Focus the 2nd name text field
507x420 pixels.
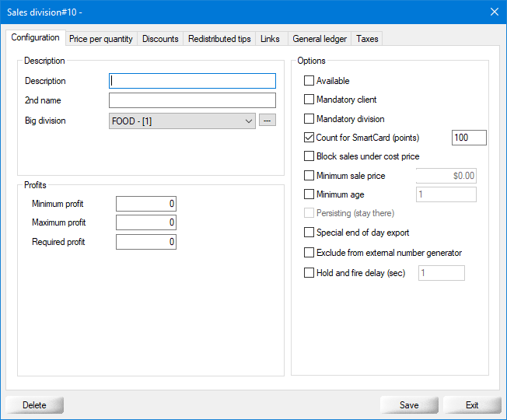coord(192,100)
